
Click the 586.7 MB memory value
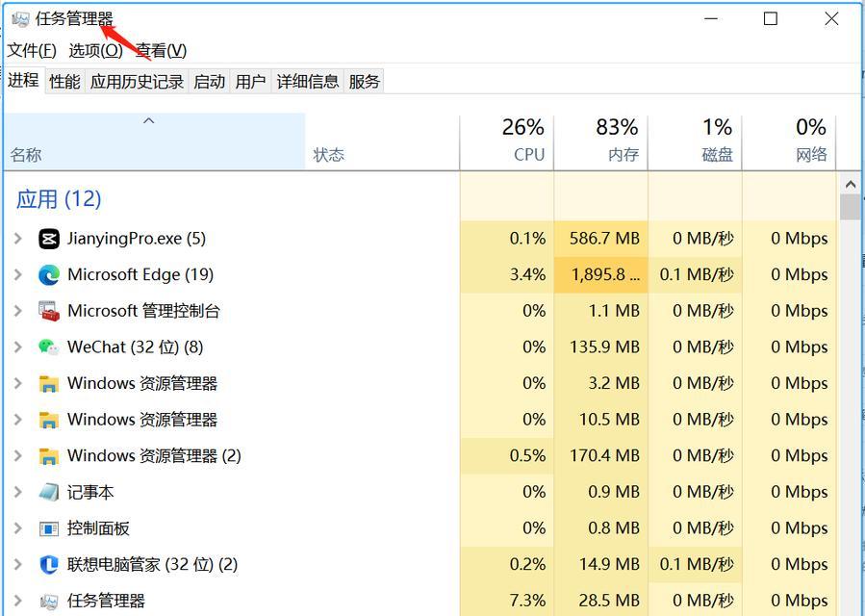coord(604,239)
